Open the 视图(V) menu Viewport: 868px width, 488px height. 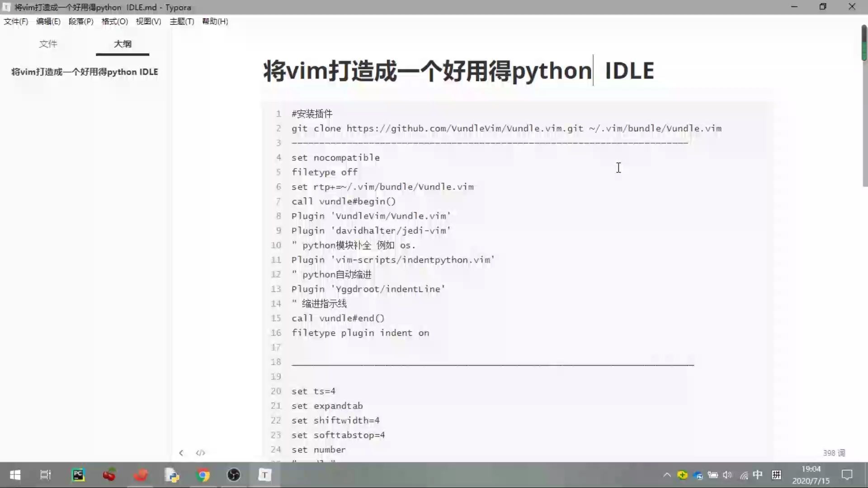(x=148, y=21)
